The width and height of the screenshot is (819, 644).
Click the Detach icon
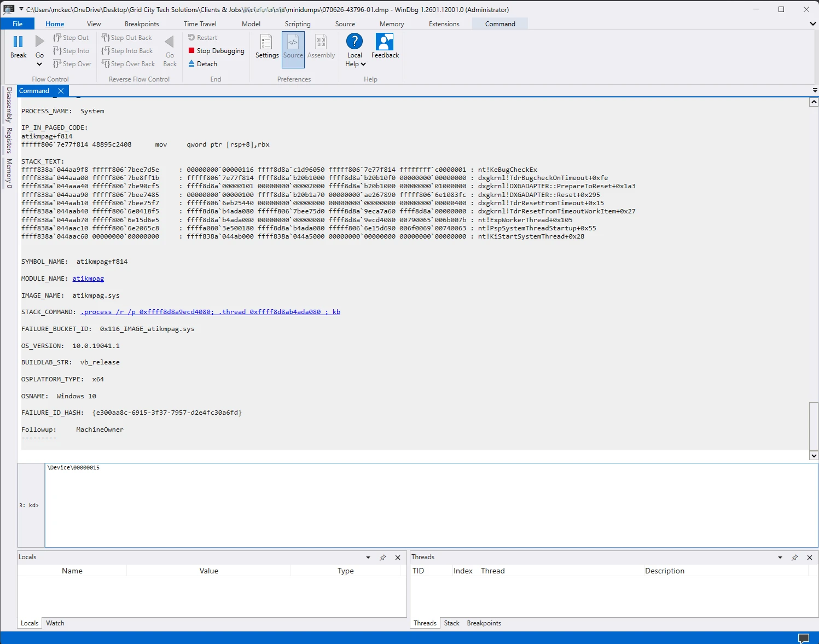(x=191, y=63)
